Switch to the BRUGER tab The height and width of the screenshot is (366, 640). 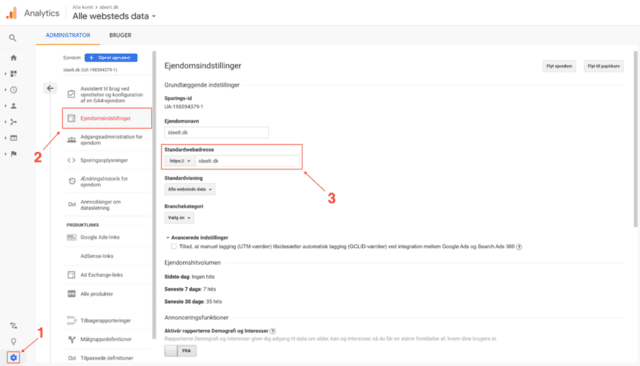tap(120, 35)
